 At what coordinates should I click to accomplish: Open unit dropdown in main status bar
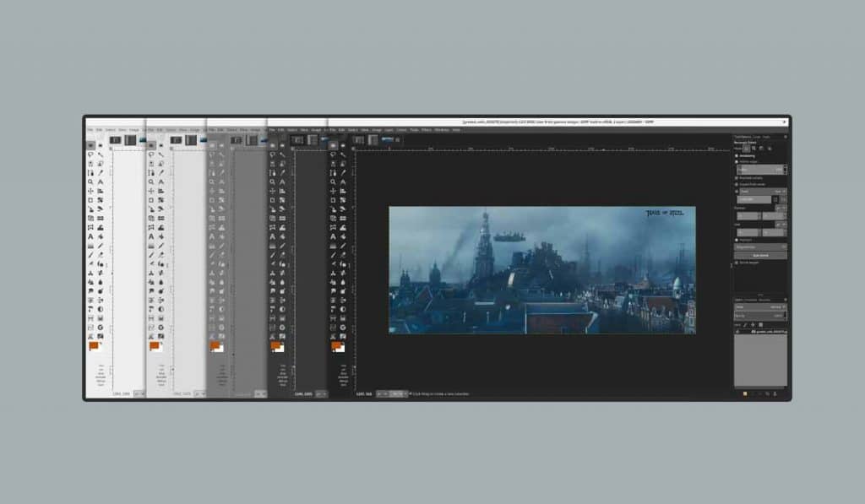coord(382,393)
